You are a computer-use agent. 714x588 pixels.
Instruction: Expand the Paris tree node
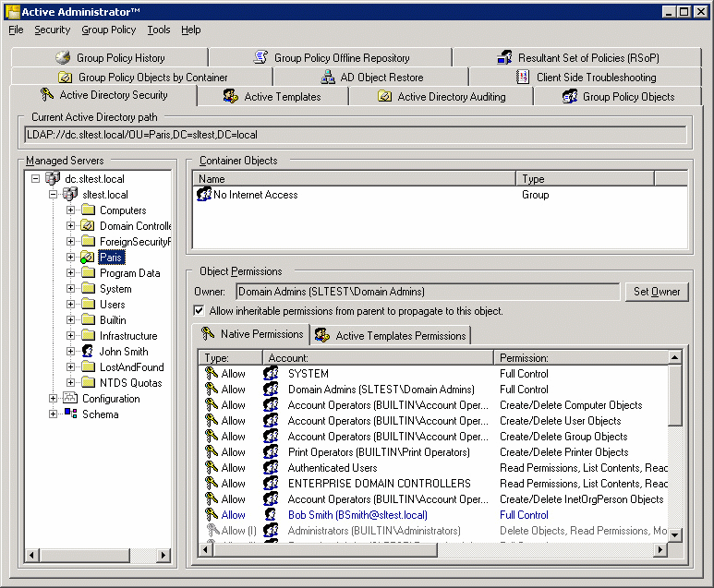click(70, 258)
